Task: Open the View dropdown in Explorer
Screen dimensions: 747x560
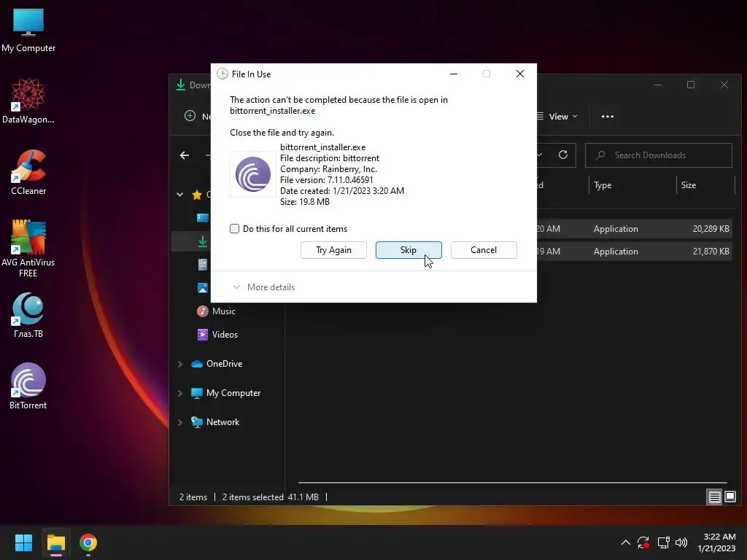Action: pyautogui.click(x=557, y=117)
